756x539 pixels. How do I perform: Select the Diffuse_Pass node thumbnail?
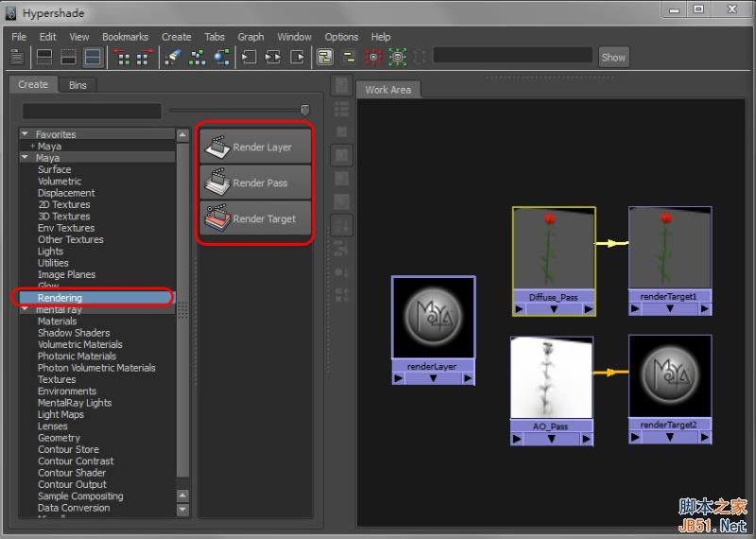[554, 249]
